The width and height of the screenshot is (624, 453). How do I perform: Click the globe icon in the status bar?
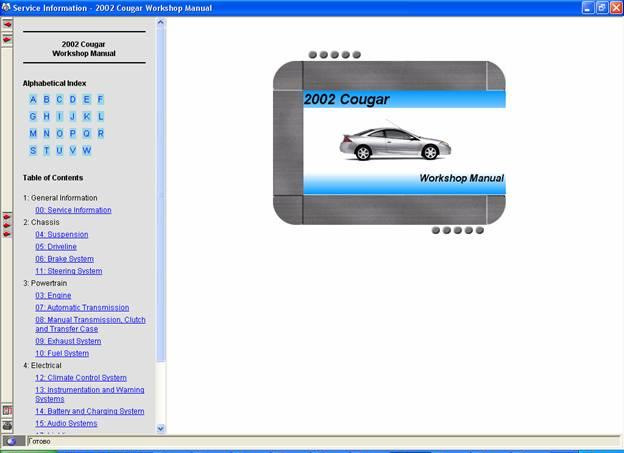click(11, 441)
